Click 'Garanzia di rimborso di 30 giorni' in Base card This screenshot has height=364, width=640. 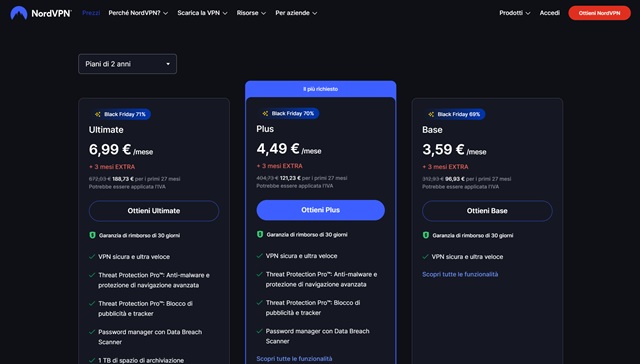click(473, 235)
